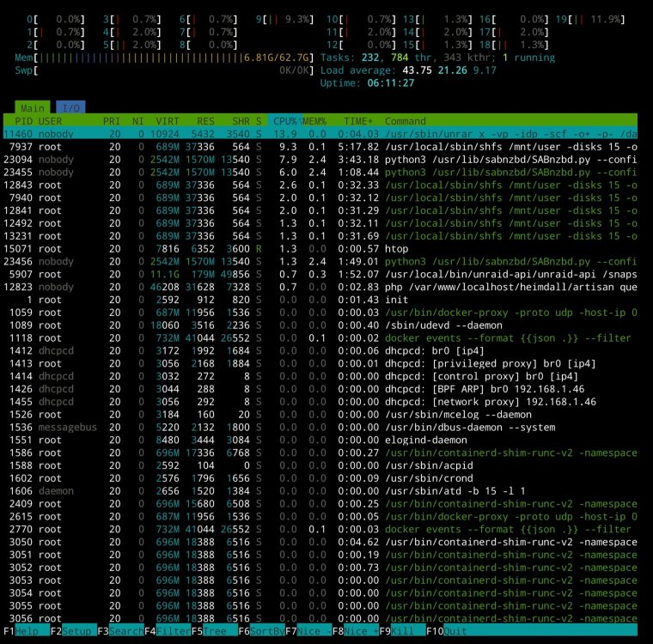Select the highlighted unrar process row 11460
The width and height of the screenshot is (653, 644).
pos(320,134)
